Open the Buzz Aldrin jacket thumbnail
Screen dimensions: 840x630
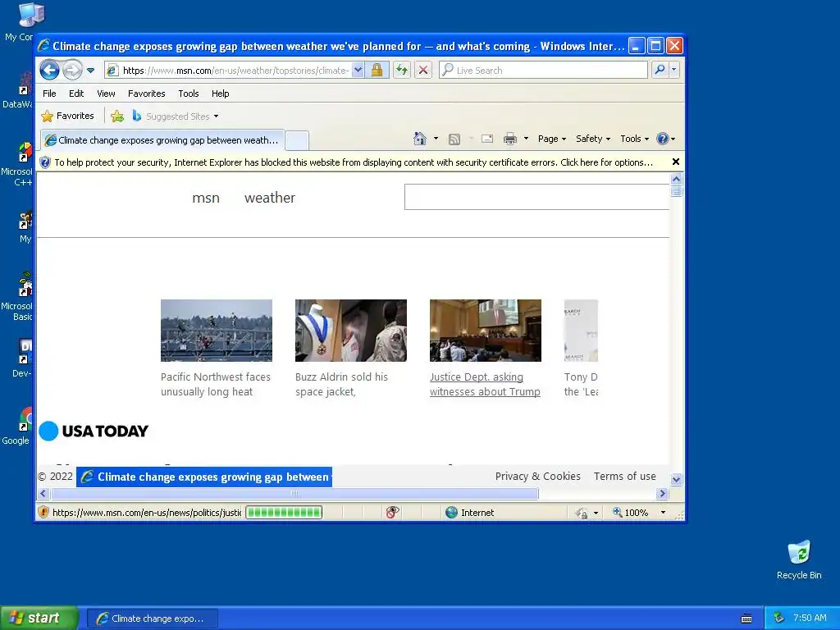coord(351,331)
